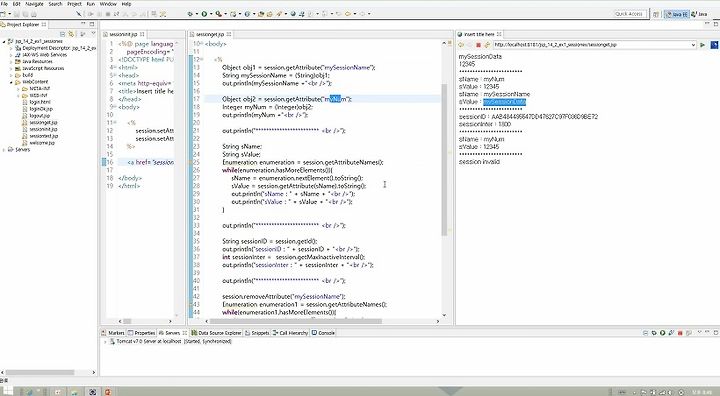Open the Console tab
The width and height of the screenshot is (720, 396).
[x=324, y=333]
